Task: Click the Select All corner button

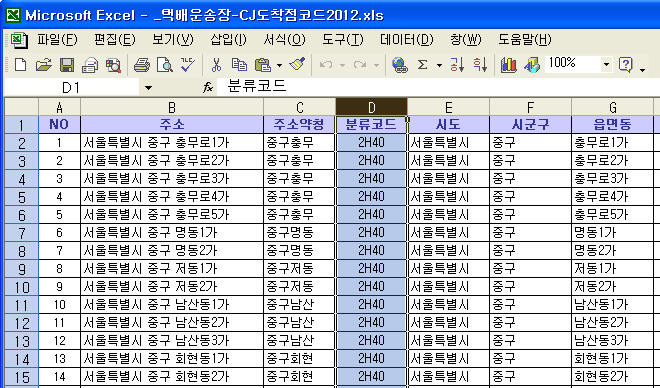Action: [21, 107]
